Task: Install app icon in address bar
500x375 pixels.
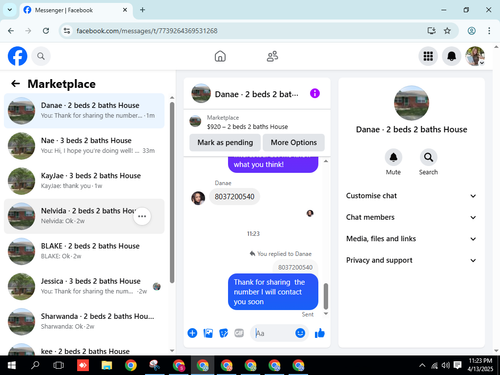Action: click(431, 31)
